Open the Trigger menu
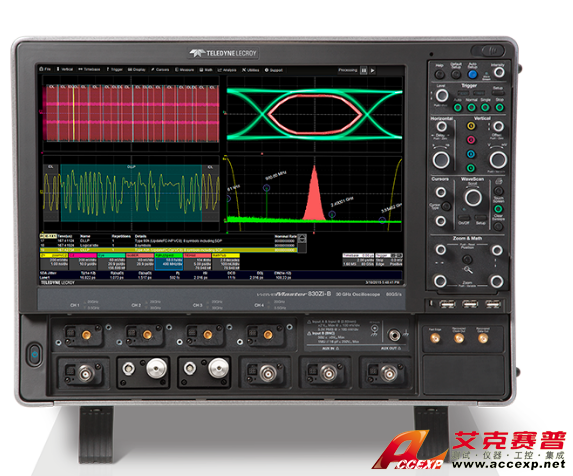Viewport: 573px width, 476px height. [x=114, y=69]
